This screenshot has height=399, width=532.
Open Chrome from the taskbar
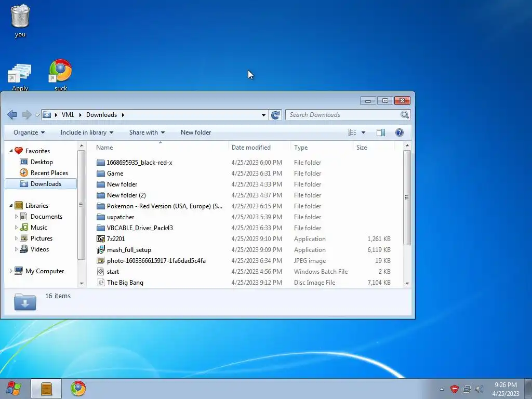78,389
